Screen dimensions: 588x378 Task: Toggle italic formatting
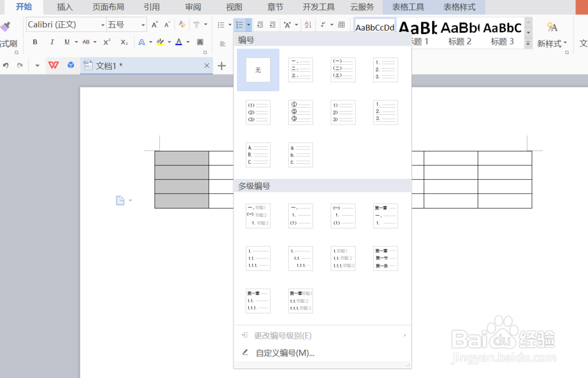[x=52, y=42]
